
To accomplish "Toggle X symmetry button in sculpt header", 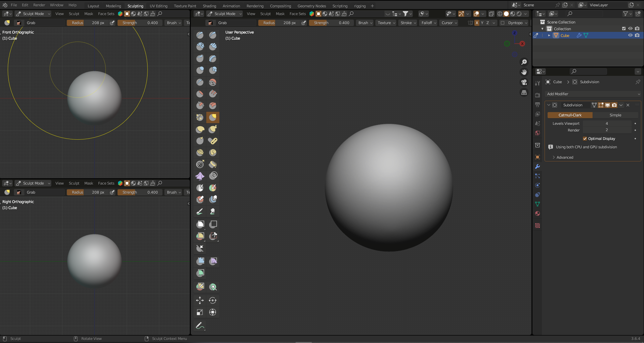I will click(477, 23).
